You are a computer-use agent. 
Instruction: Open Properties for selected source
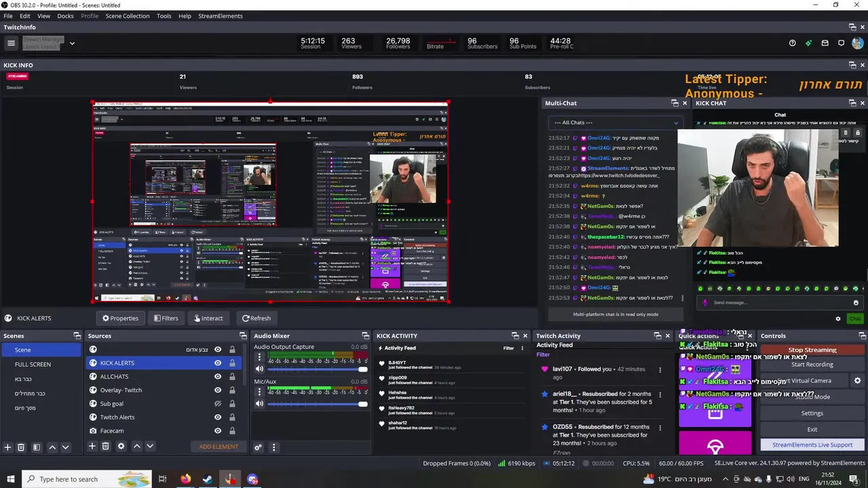click(x=120, y=318)
